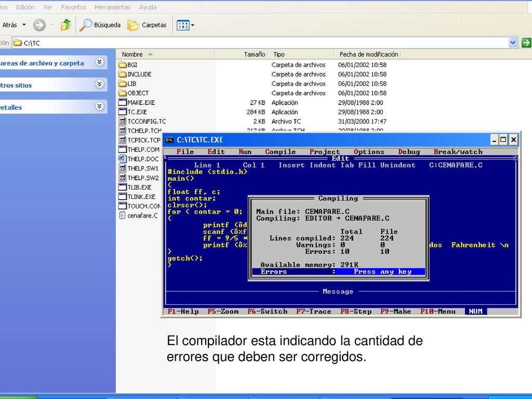Image resolution: width=532 pixels, height=399 pixels.
Task: Open Run menu in Turbo C
Action: click(x=245, y=152)
